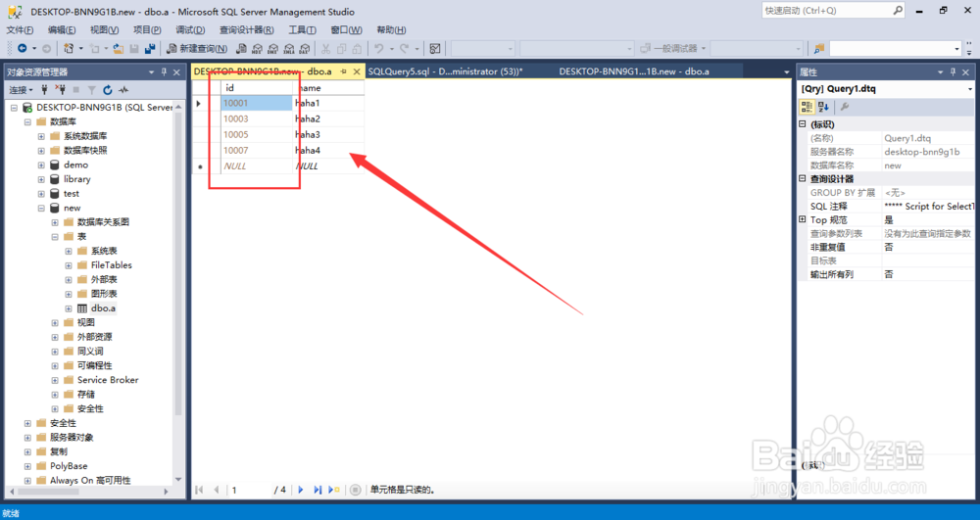Click the navigate backward toolbar icon
980x520 pixels.
pyautogui.click(x=23, y=48)
